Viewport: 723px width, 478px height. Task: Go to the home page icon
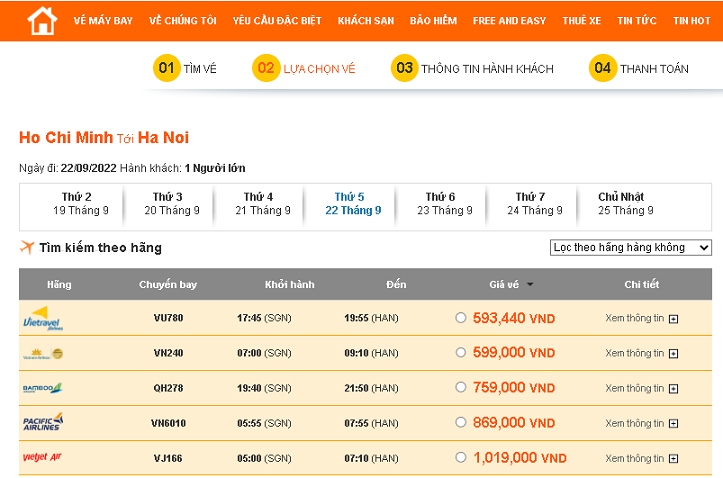tap(42, 21)
